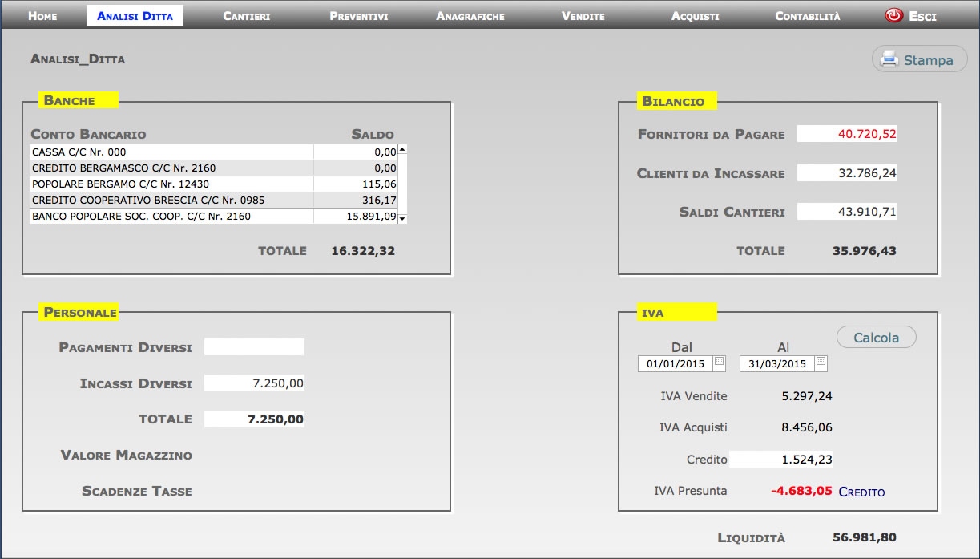Click the printer icon in Stampa button

[x=889, y=59]
